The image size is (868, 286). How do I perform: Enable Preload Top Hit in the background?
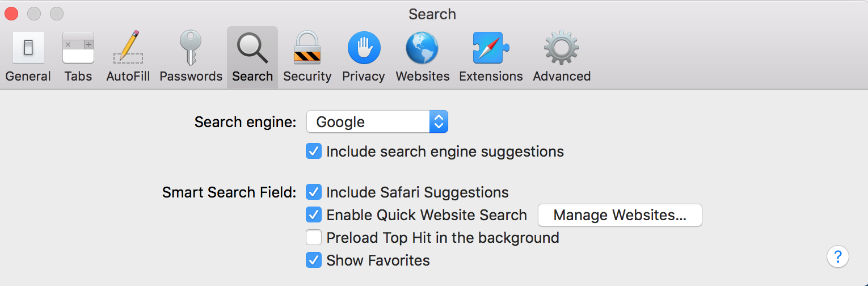point(314,237)
